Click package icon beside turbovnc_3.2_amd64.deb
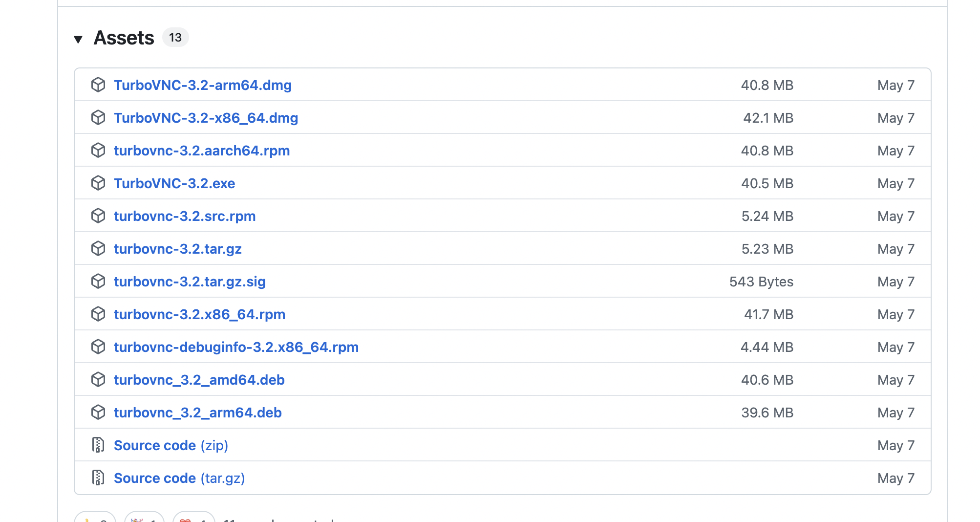 click(98, 380)
